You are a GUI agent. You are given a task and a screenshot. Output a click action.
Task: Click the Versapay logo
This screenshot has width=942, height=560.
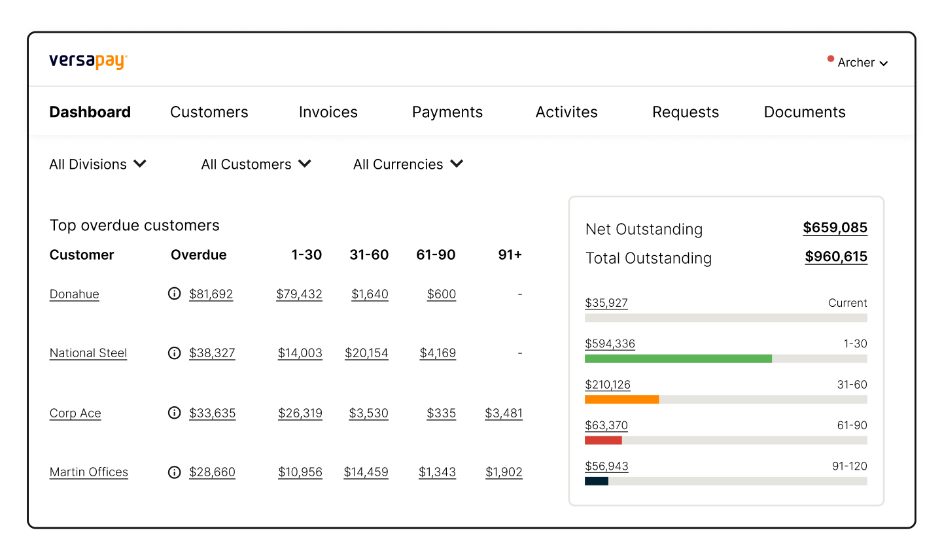point(88,61)
